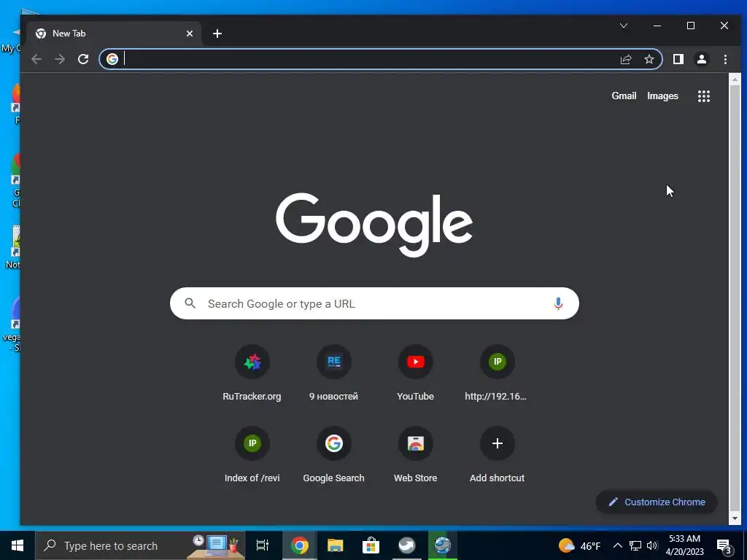Click the back arrow in Chrome toolbar
Screen dimensions: 747x560
36,59
